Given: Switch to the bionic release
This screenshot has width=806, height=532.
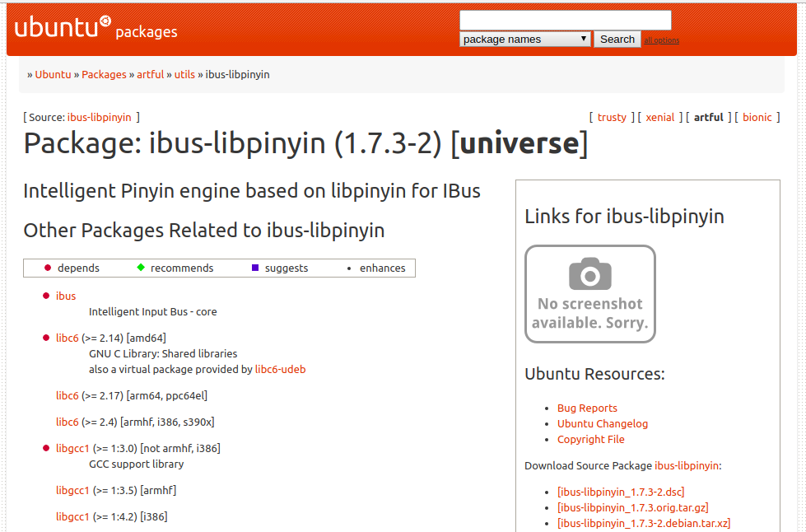Looking at the screenshot, I should 757,117.
